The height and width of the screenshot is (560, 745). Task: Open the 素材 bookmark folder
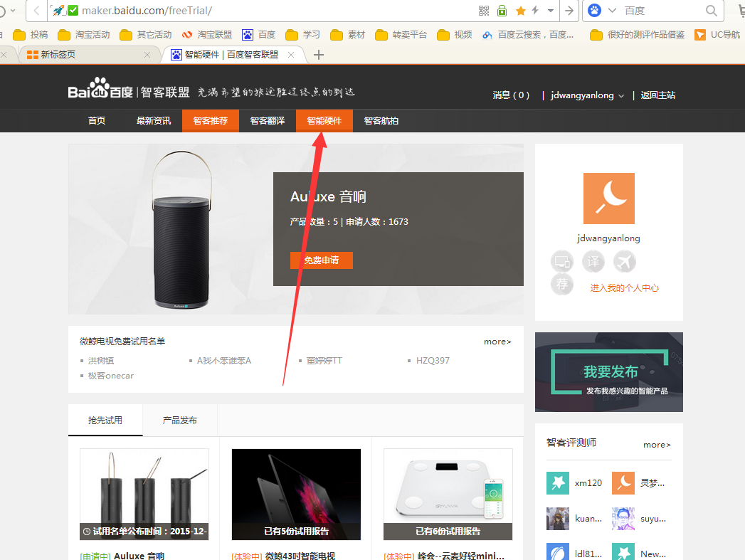(x=347, y=35)
